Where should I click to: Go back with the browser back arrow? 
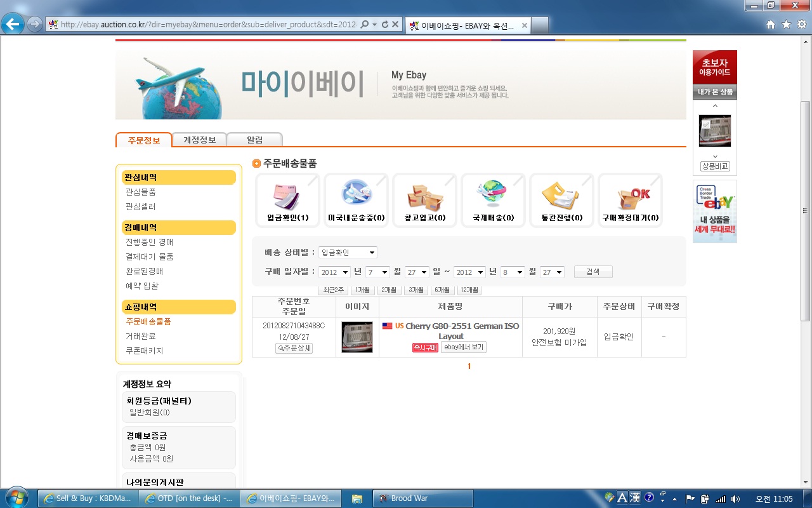coord(13,24)
